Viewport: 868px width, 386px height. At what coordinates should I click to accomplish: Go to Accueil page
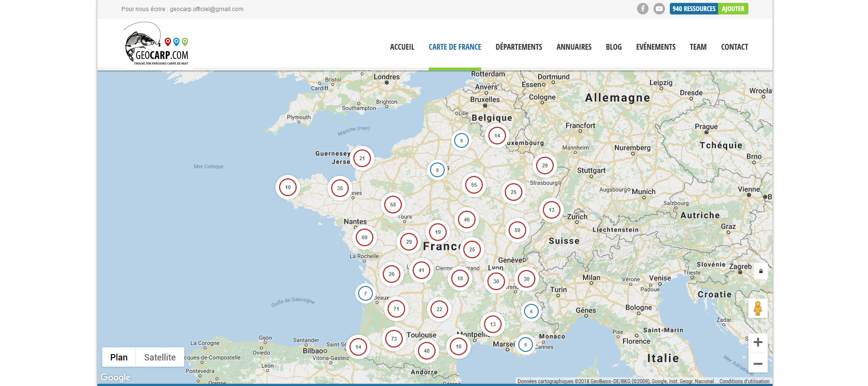pos(402,47)
